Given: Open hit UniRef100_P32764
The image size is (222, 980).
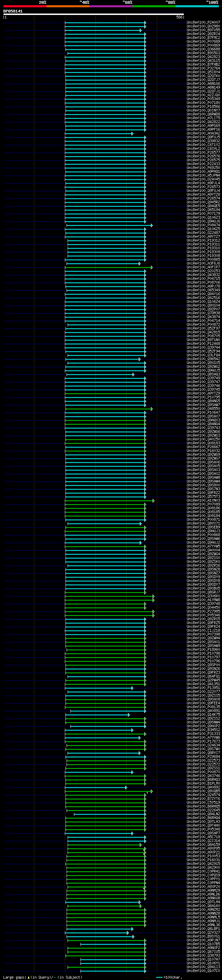Looking at the screenshot, I should point(203,68).
